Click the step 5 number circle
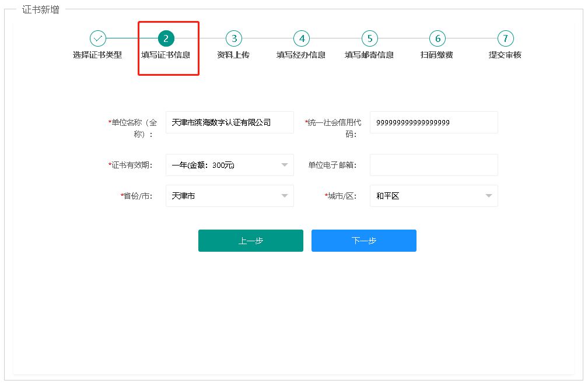The width and height of the screenshot is (588, 384). (x=369, y=38)
